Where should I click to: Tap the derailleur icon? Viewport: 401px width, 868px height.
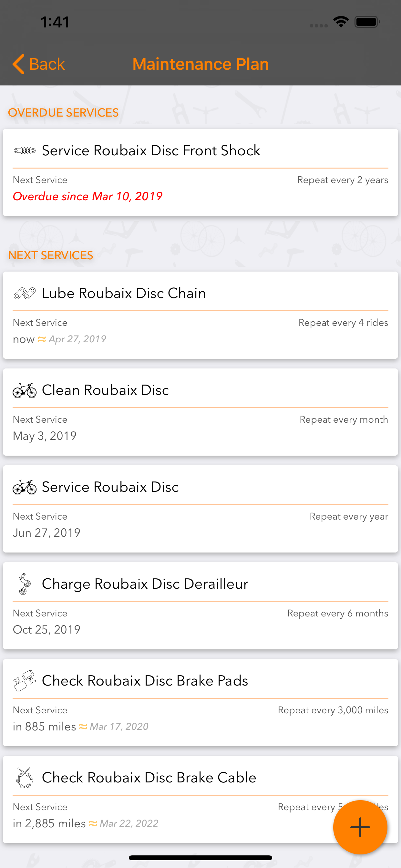[x=24, y=584]
